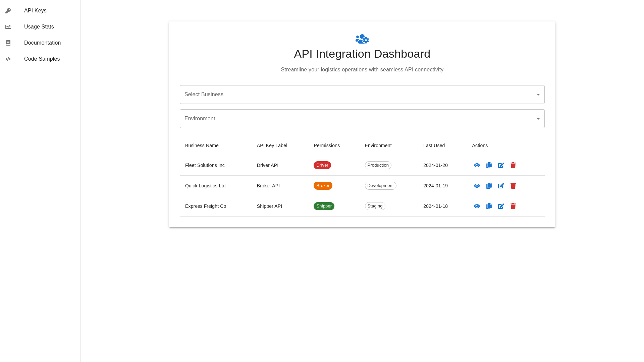Image resolution: width=644 pixels, height=362 pixels.
Task: Go to Code Samples
Action: [x=42, y=59]
